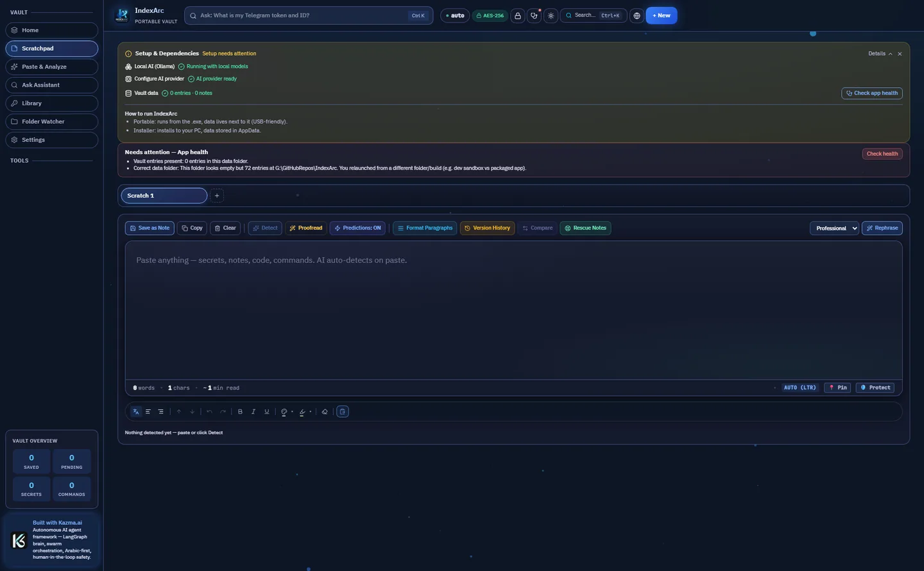
Task: Click the Save as Note button
Action: 150,228
